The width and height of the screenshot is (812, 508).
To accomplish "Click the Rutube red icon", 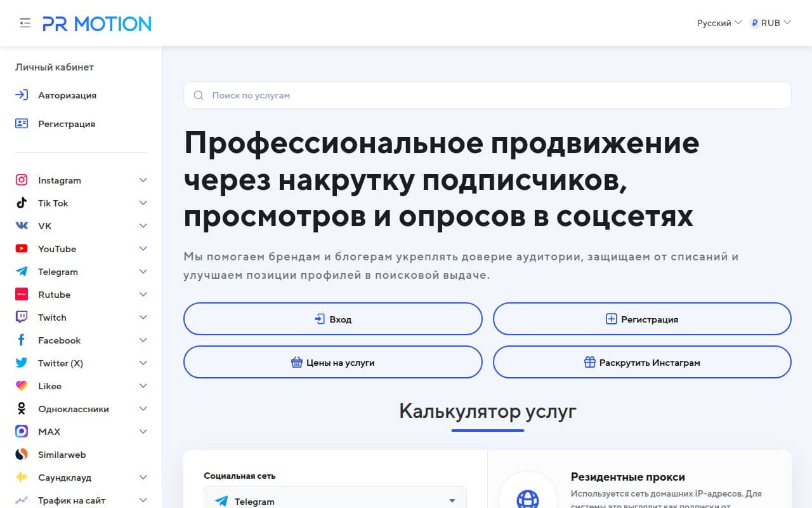I will [22, 295].
